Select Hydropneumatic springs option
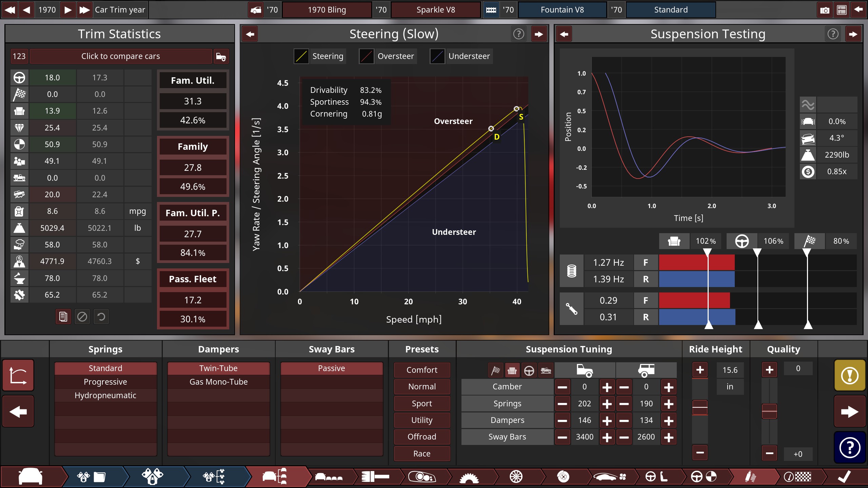868x488 pixels. [x=105, y=395]
